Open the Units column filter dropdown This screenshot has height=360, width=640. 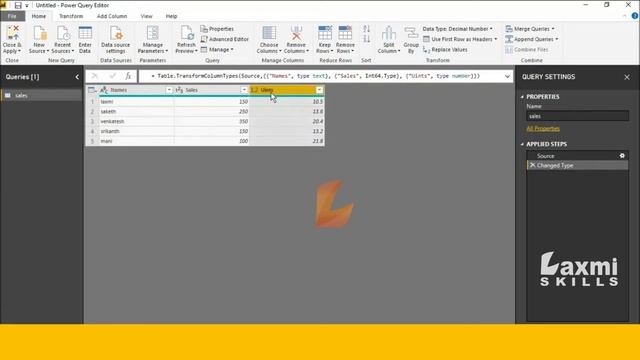(x=319, y=90)
